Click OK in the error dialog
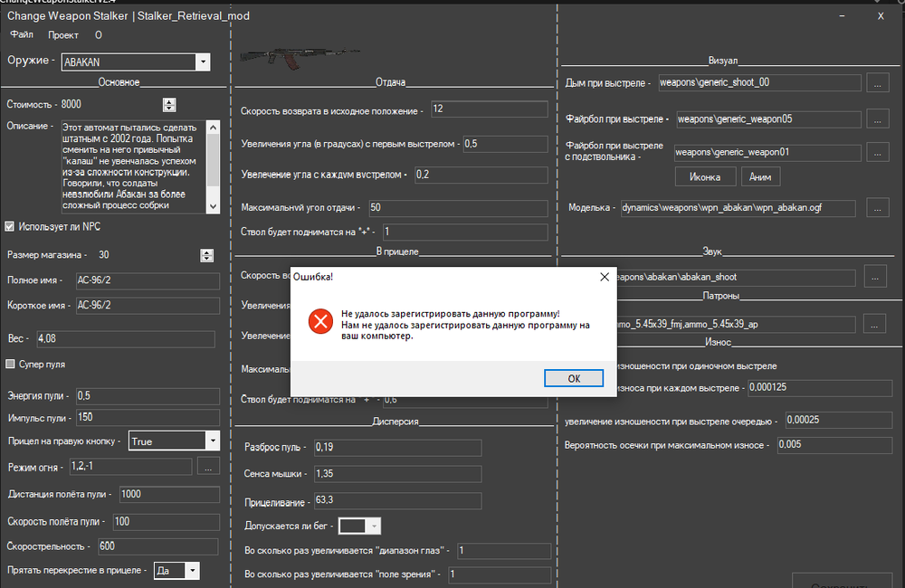 click(x=574, y=378)
